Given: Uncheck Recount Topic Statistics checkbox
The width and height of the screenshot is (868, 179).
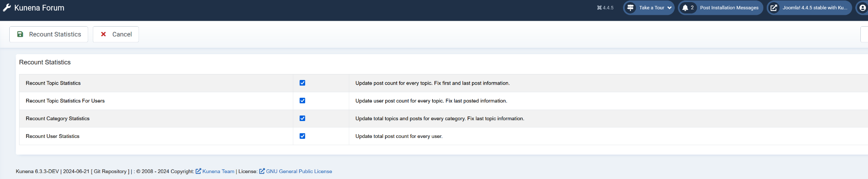Looking at the screenshot, I should [302, 83].
